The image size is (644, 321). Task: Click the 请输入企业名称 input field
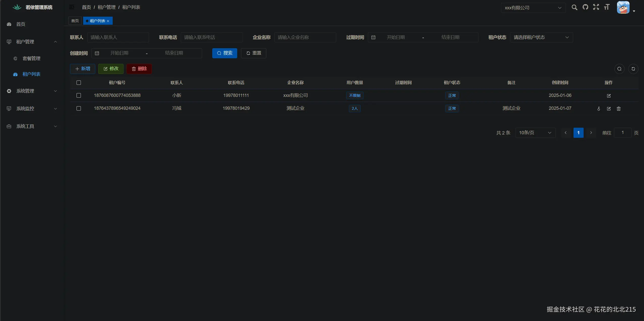(305, 37)
